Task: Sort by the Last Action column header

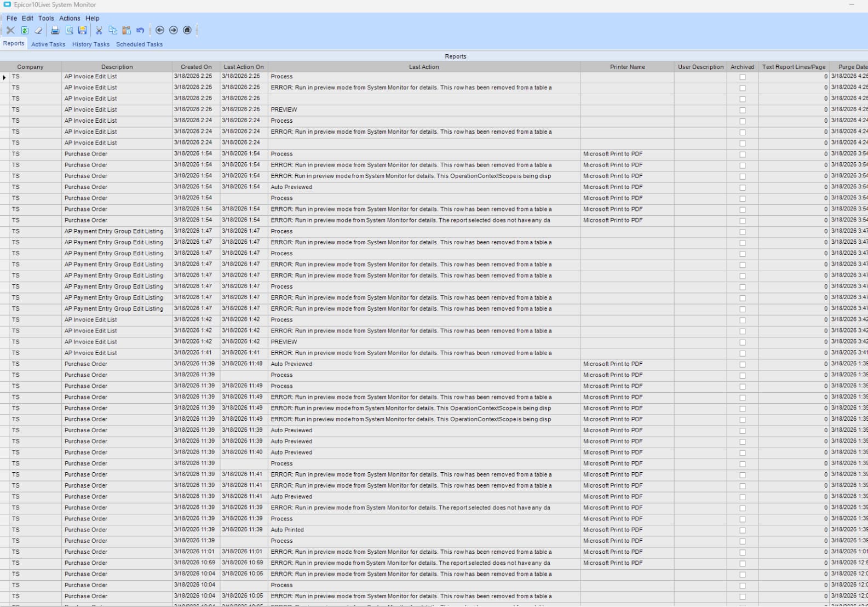Action: 424,67
